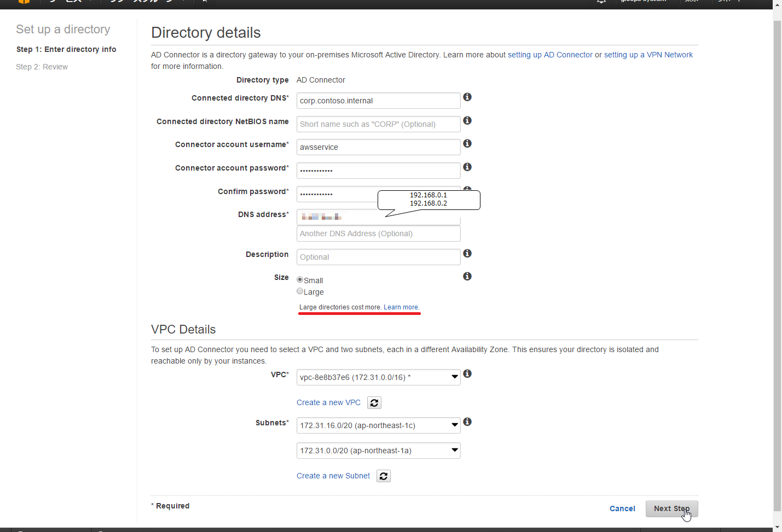Click info icon beside VPC dropdown
Viewport: 782px width, 532px height.
[x=467, y=373]
